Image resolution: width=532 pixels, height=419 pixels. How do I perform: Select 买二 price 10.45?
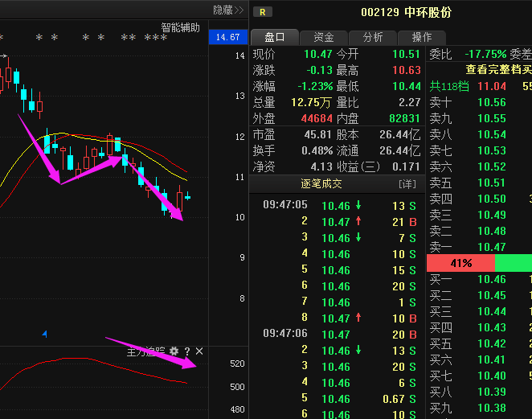pos(492,295)
